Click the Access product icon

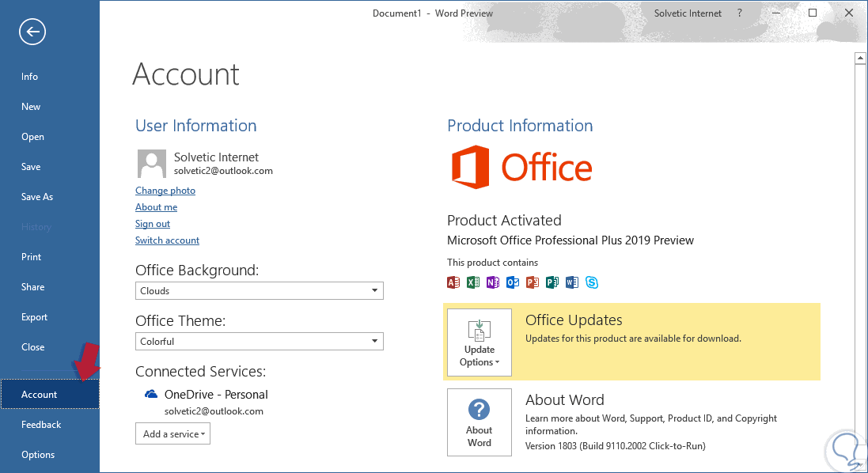(453, 282)
